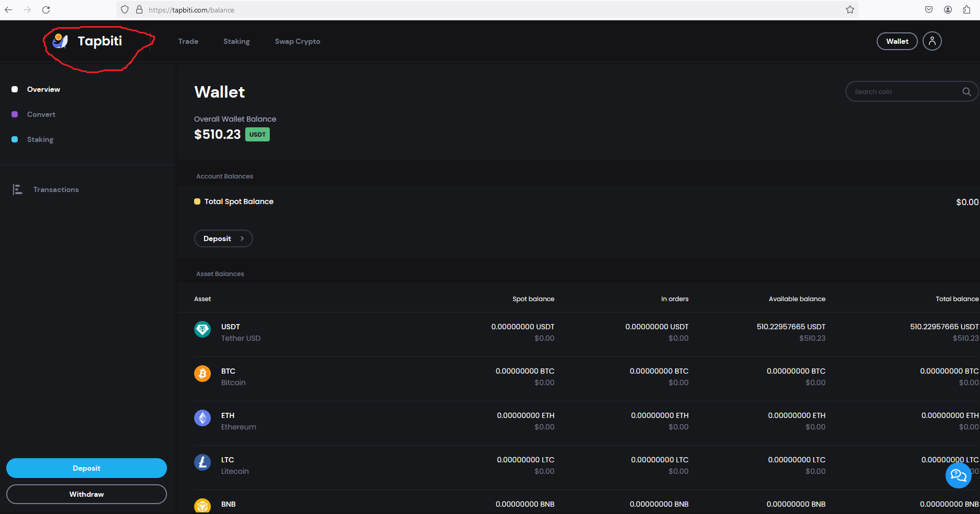The height and width of the screenshot is (514, 980).
Task: Click Tether USD asset name
Action: [241, 338]
